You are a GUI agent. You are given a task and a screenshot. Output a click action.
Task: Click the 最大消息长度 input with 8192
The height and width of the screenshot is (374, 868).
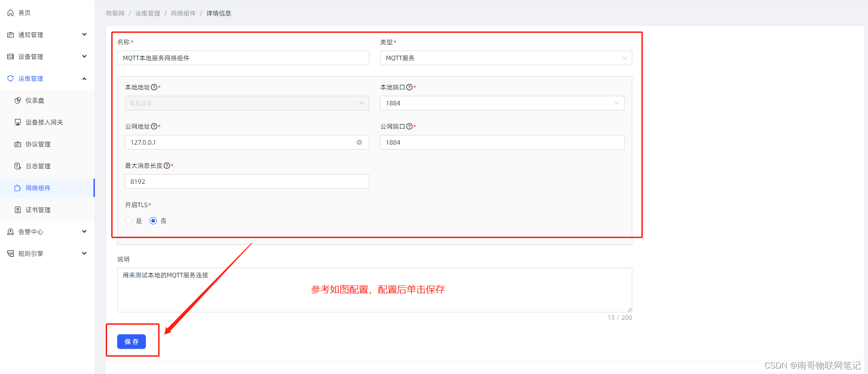point(247,182)
